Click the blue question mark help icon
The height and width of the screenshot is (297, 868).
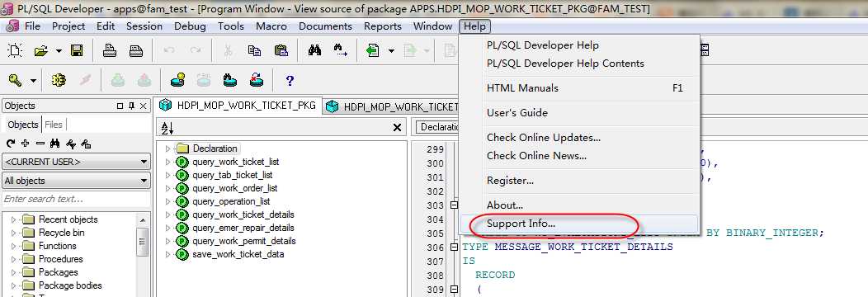click(x=290, y=81)
